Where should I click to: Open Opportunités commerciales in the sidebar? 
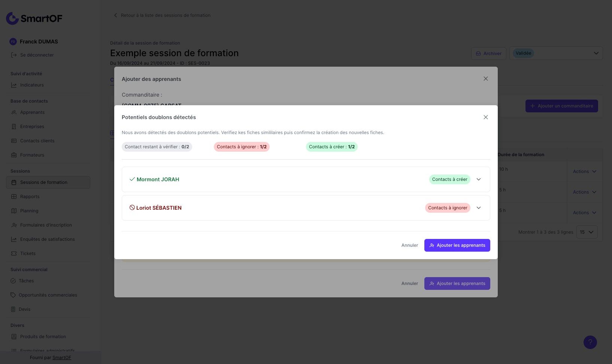tap(48, 295)
